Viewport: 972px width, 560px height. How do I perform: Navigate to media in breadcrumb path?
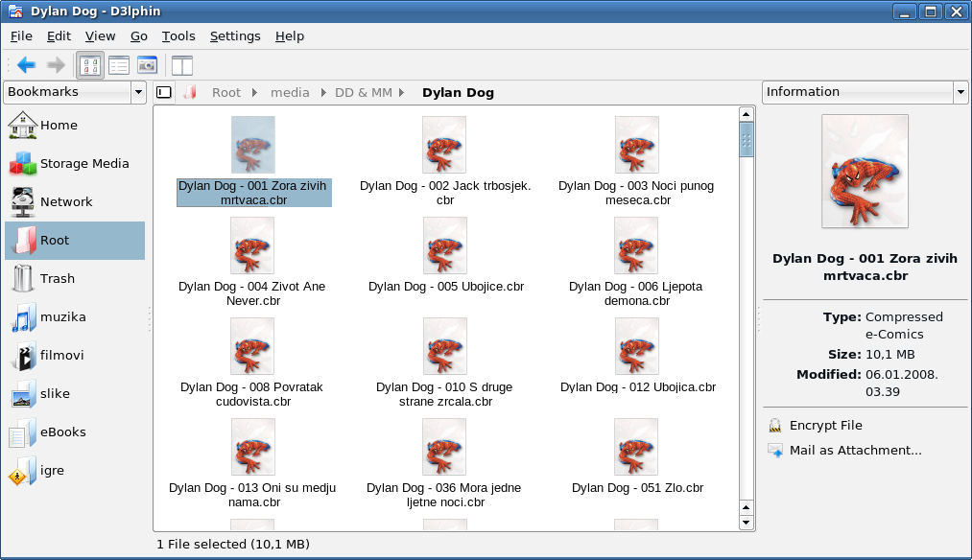point(290,92)
